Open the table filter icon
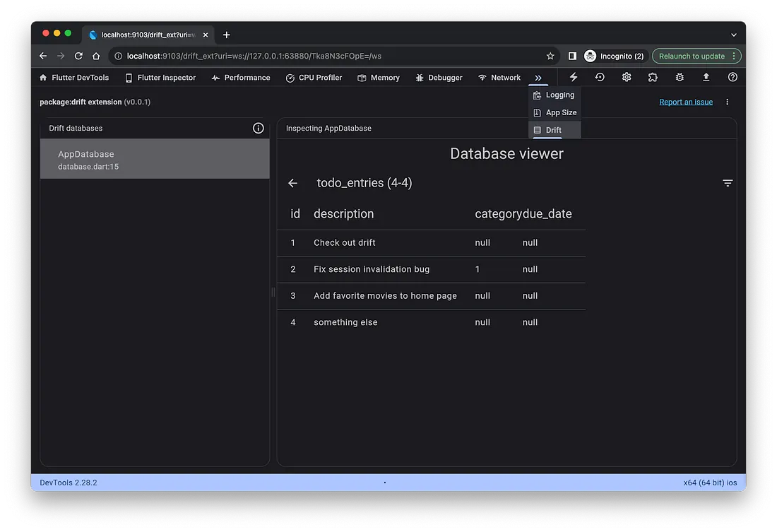777x532 pixels. click(728, 183)
